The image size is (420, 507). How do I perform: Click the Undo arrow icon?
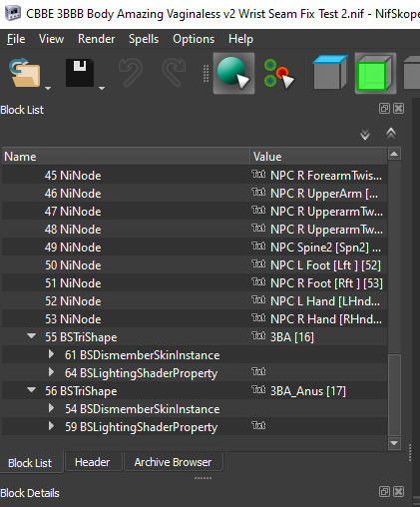coord(131,72)
